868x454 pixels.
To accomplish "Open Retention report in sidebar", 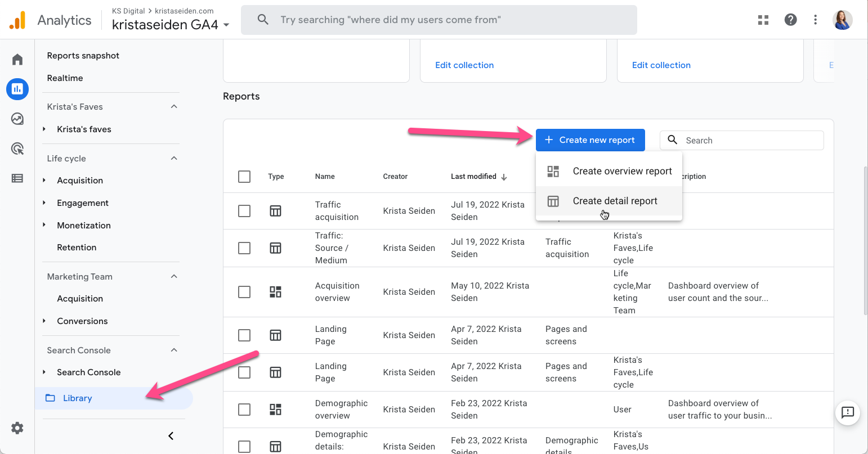I will pos(77,248).
